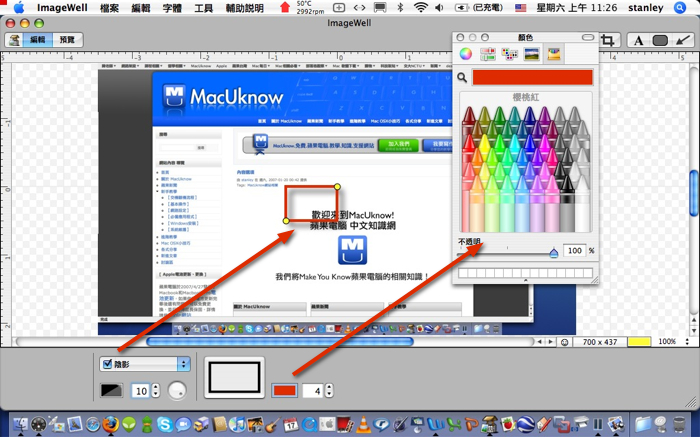
Task: Open the image palettes picker tab
Action: pos(531,54)
